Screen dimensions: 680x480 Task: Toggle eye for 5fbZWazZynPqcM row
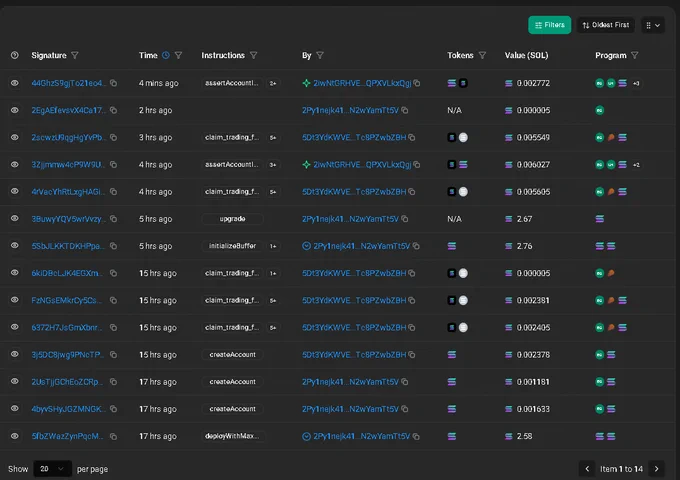[15, 436]
